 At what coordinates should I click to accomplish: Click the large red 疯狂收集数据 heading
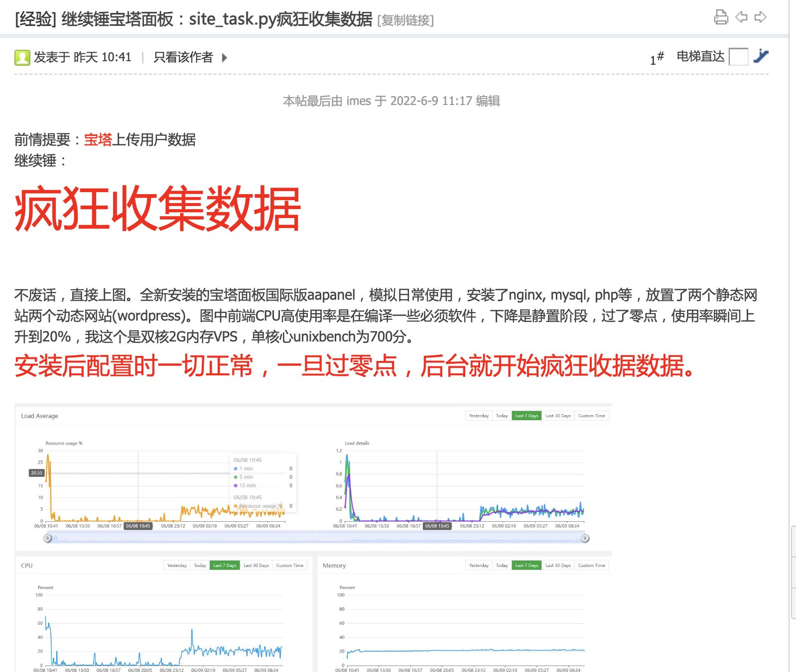pos(157,209)
